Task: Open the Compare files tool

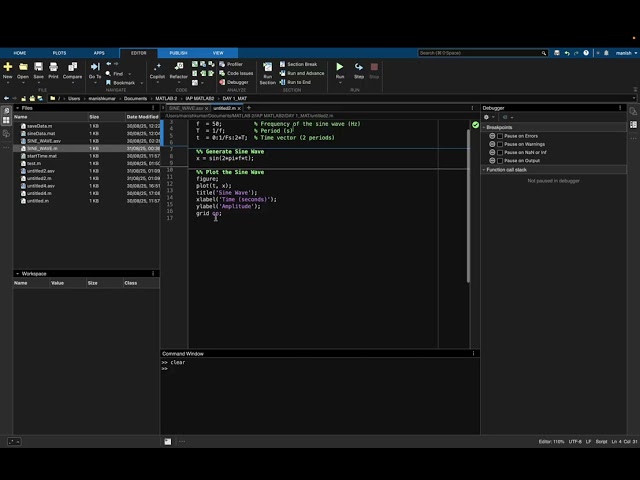Action: click(73, 67)
